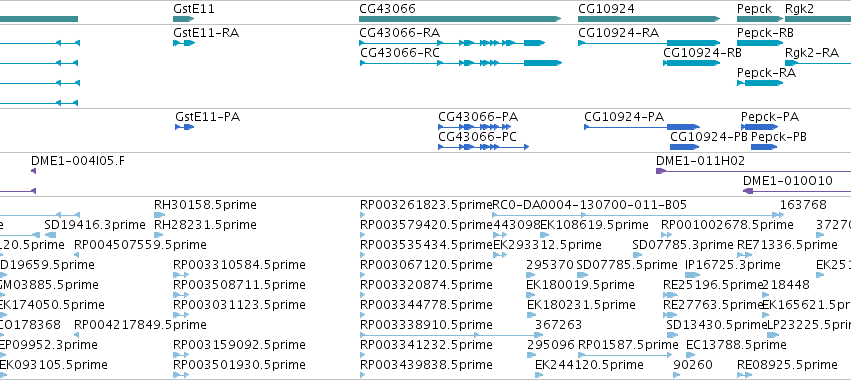Select the Rgk2 gene label

tap(799, 8)
